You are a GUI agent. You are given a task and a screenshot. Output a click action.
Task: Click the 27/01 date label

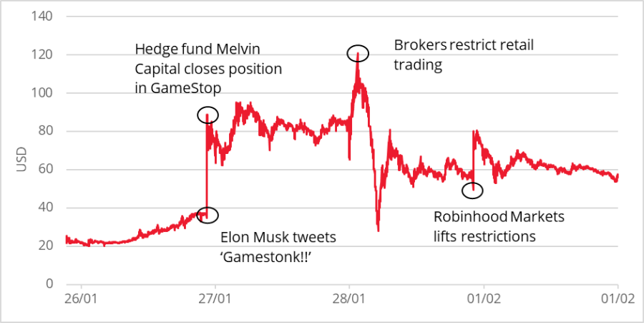215,297
